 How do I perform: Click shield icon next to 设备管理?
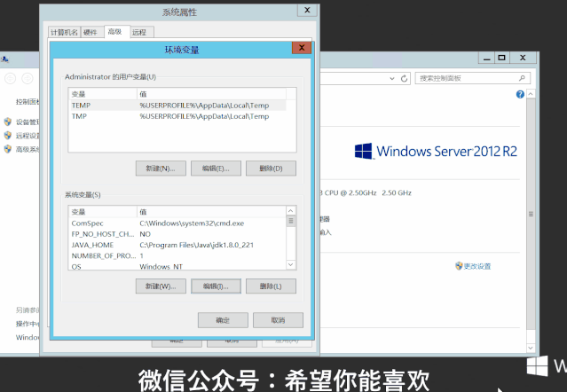(8, 122)
